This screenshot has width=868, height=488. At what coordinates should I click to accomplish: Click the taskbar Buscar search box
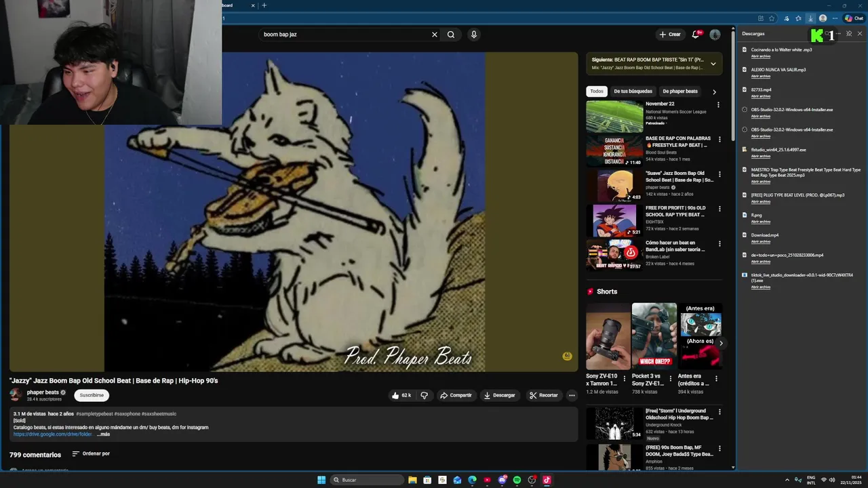[367, 480]
